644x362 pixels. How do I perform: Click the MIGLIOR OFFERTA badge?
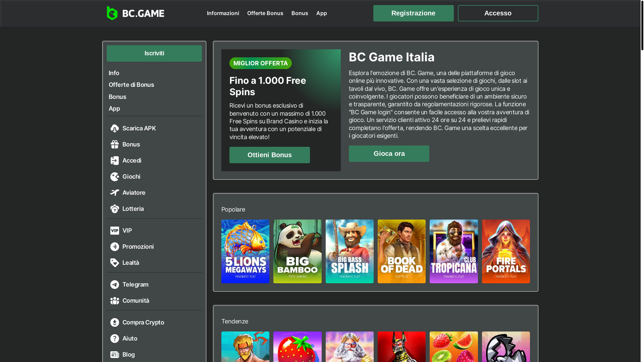coord(261,63)
